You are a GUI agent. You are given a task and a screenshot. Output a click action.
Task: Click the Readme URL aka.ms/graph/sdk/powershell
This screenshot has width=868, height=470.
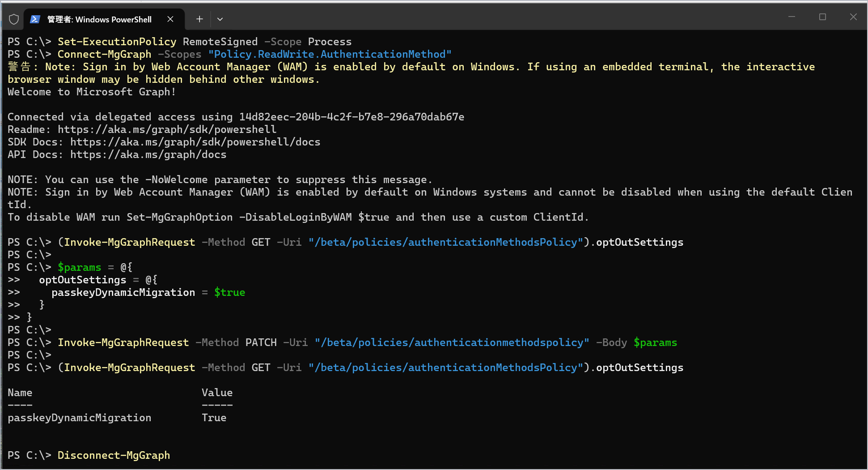pos(167,129)
